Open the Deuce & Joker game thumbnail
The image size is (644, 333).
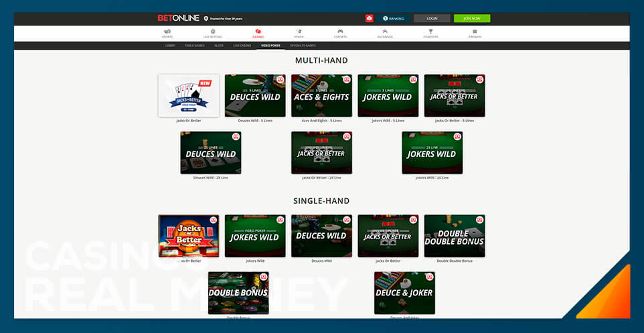tap(404, 293)
